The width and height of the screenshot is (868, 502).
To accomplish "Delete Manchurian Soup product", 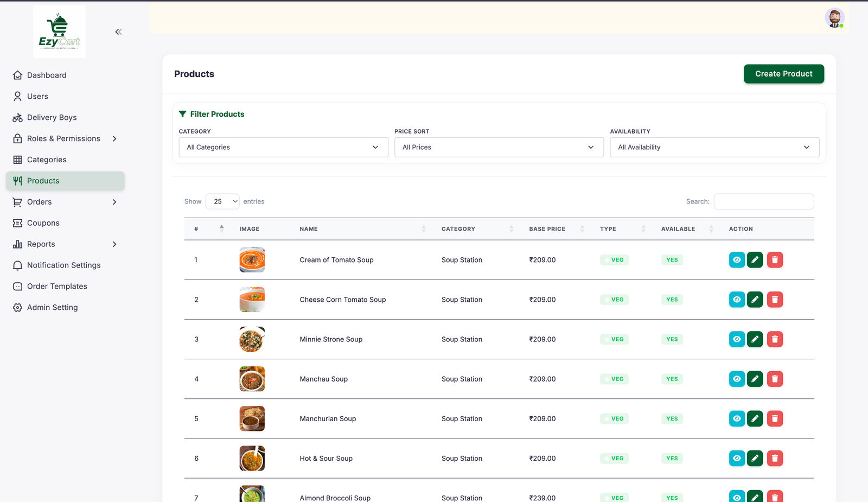I will (x=775, y=418).
